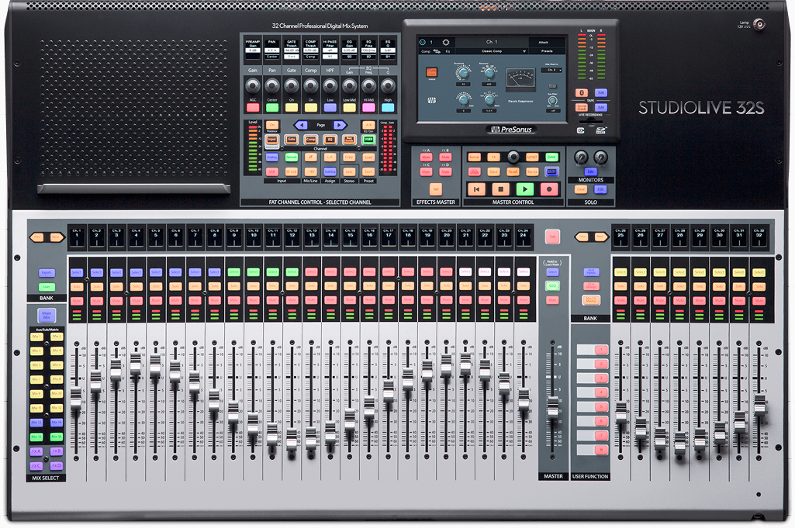
Task: Open the gear settings on the touchscreen
Action: (446, 42)
